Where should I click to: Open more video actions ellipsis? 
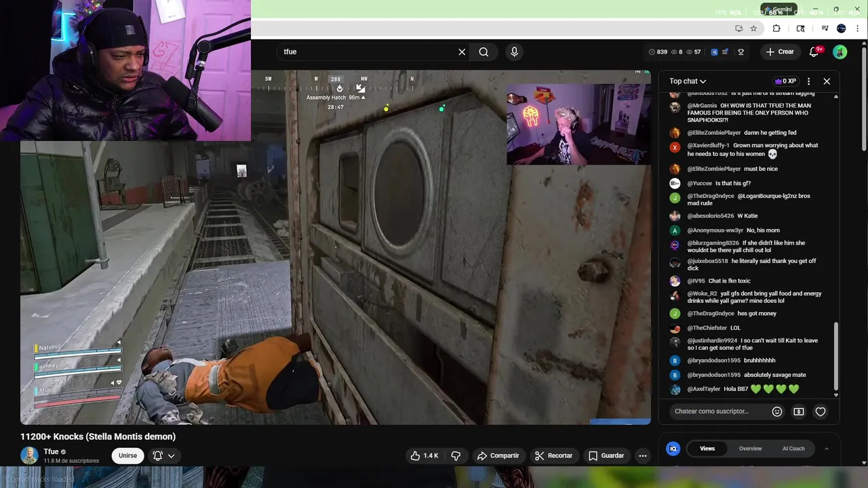pyautogui.click(x=643, y=455)
